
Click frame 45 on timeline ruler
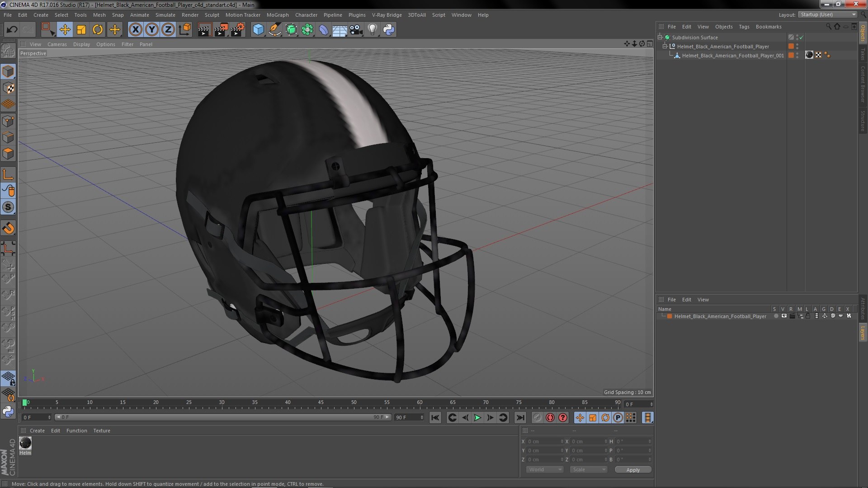pyautogui.click(x=321, y=403)
